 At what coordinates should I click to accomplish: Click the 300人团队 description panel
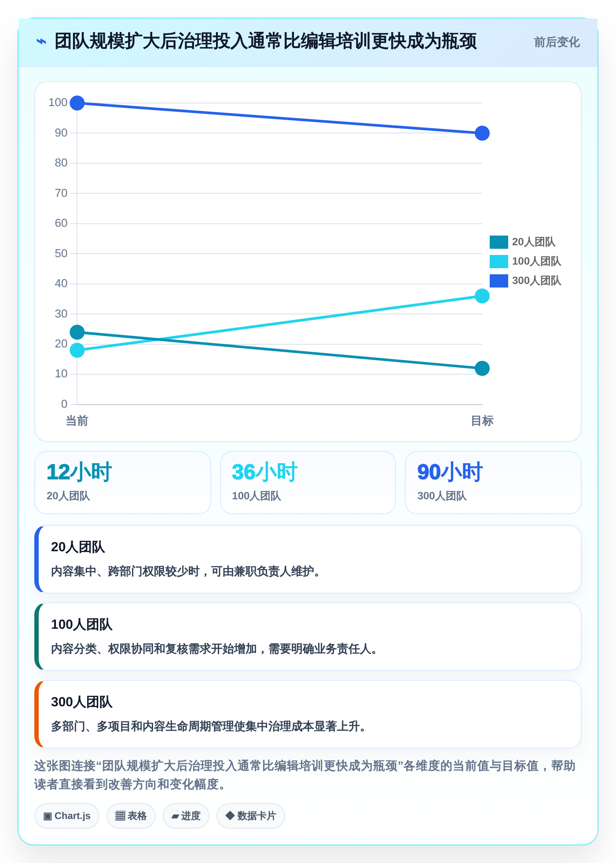tap(308, 714)
